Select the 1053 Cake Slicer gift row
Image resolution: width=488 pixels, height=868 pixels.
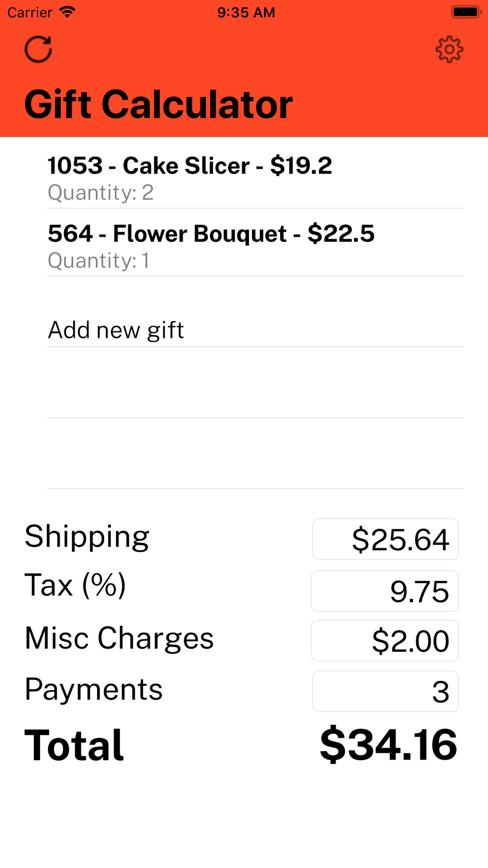pos(244,174)
